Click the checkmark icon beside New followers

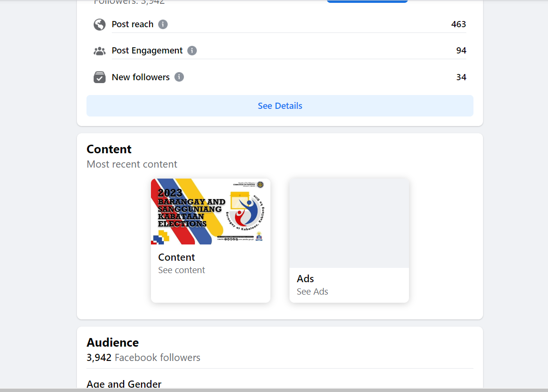click(x=99, y=77)
